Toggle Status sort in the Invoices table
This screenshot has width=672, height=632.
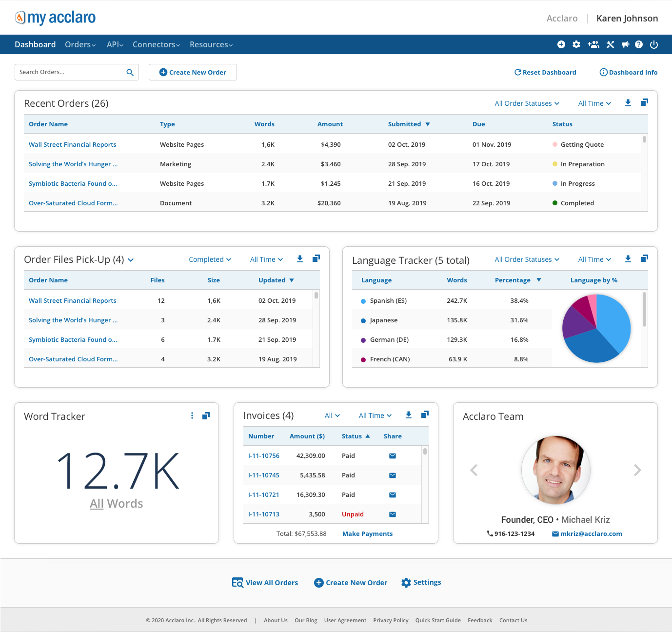pos(367,436)
